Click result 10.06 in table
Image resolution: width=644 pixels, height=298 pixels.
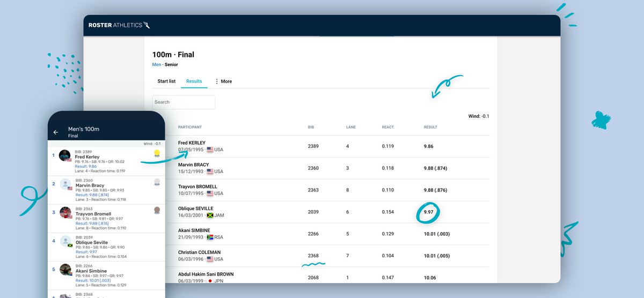coord(430,278)
